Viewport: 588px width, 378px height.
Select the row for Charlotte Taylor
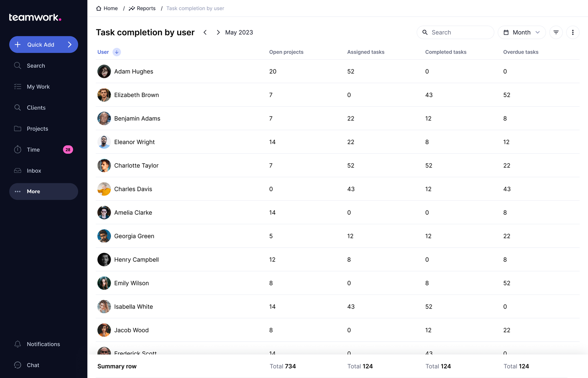point(136,165)
